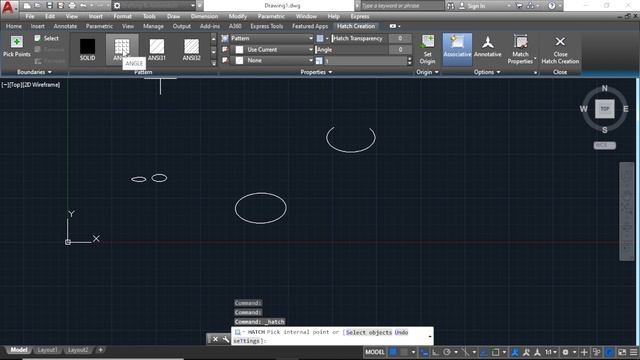Click the search binoculars icon
The width and height of the screenshot is (640, 360).
click(451, 6)
